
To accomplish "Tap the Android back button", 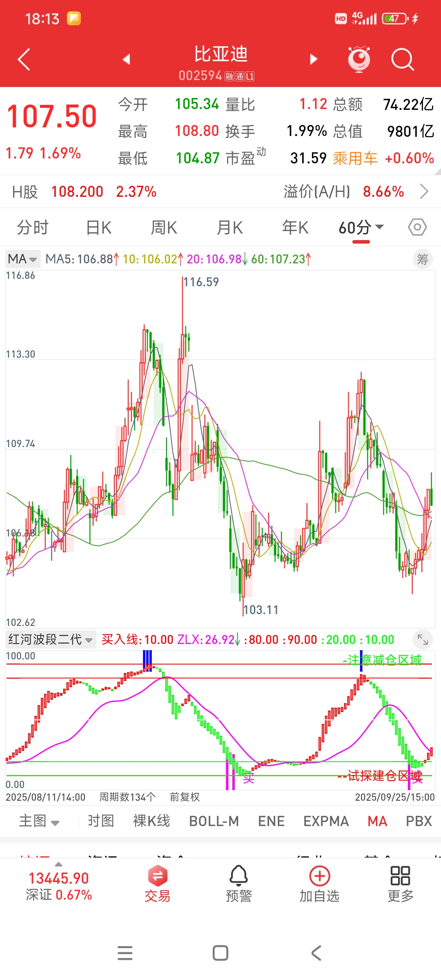I will [316, 953].
